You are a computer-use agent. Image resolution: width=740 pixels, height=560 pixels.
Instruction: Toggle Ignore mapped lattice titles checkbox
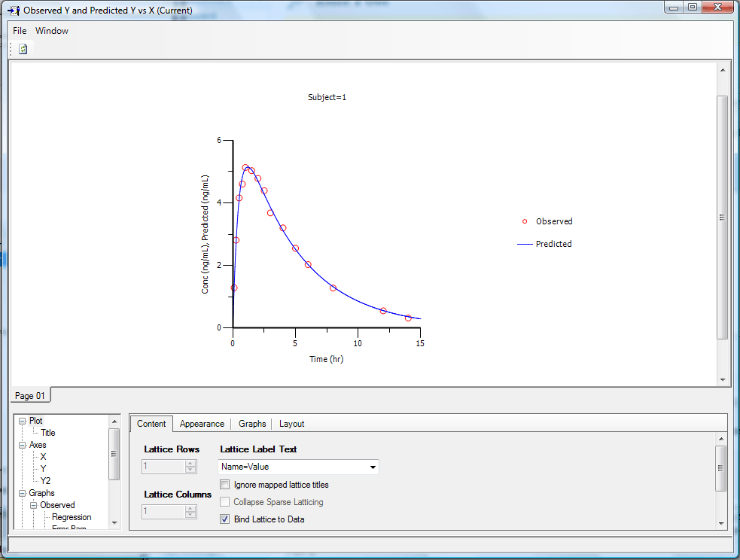coord(225,485)
